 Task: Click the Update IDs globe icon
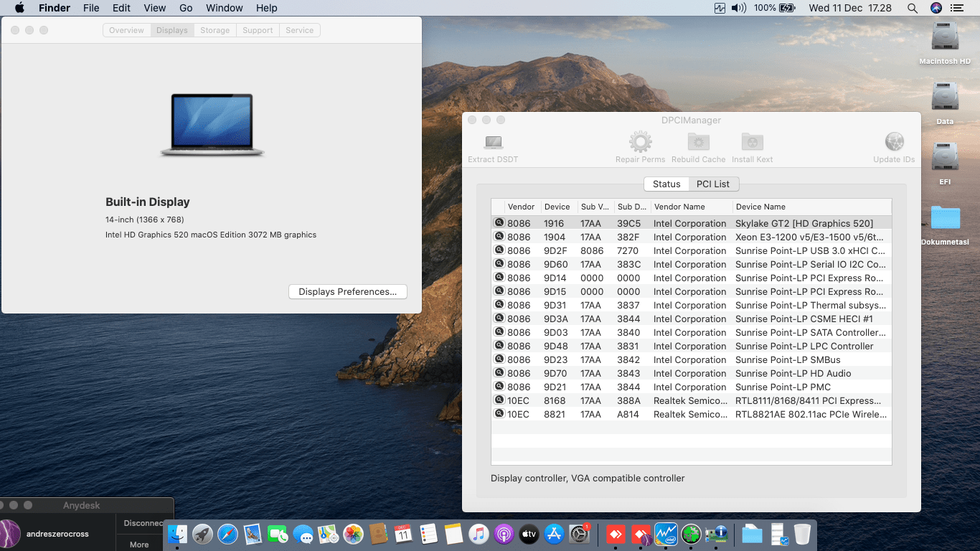pyautogui.click(x=894, y=141)
